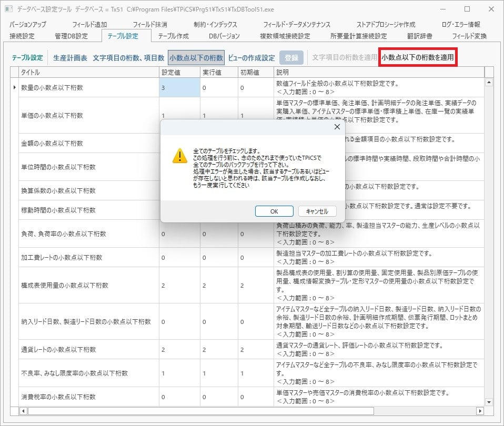This screenshot has height=426, width=504.
Task: Click the 実行値 column header
Action: [x=219, y=72]
